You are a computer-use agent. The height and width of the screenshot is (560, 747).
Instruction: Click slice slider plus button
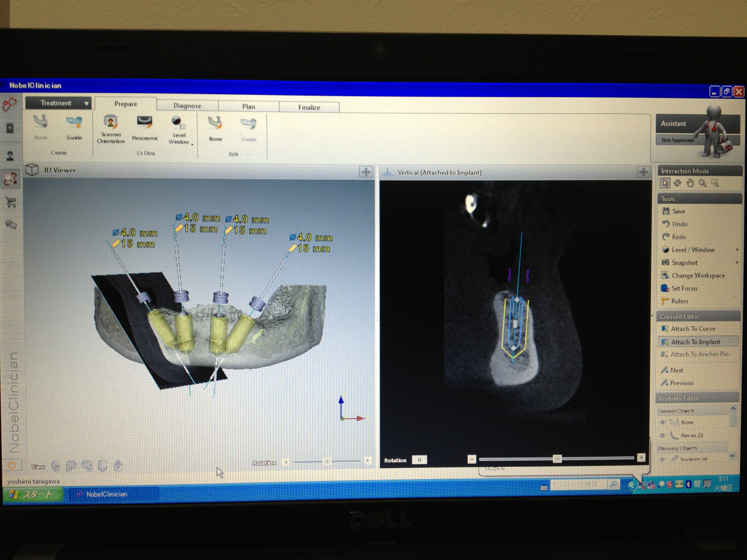[x=641, y=458]
